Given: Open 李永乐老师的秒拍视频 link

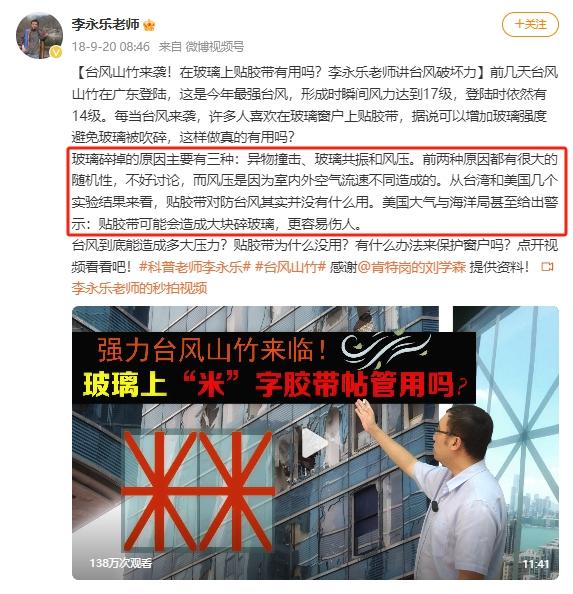Looking at the screenshot, I should click(x=140, y=288).
